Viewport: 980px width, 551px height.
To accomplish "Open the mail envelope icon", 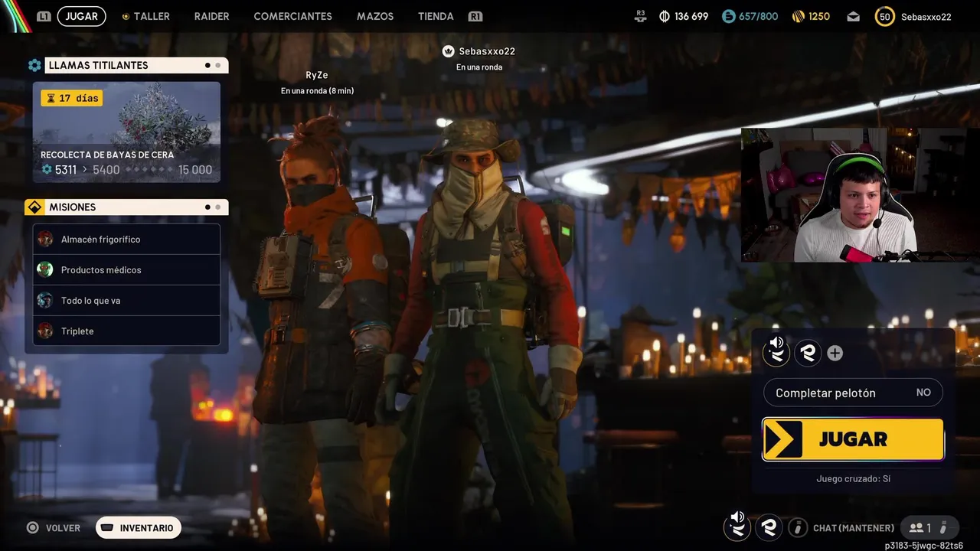I will pyautogui.click(x=853, y=16).
